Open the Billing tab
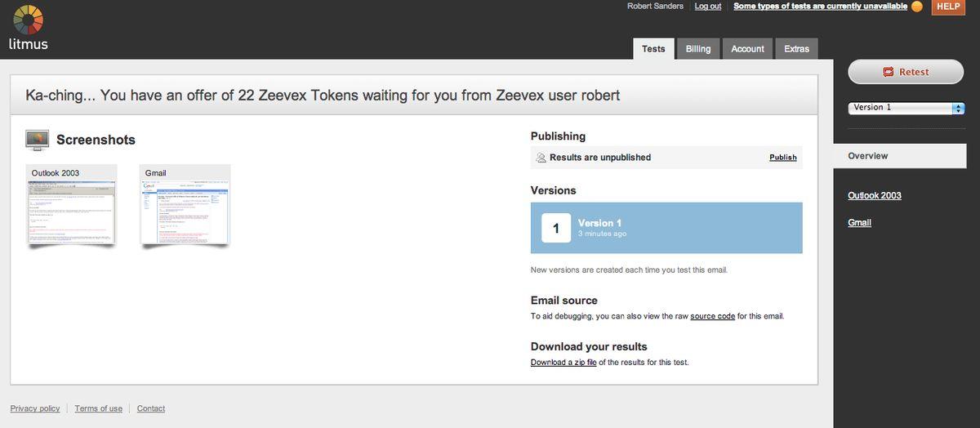980x428 pixels. point(698,49)
